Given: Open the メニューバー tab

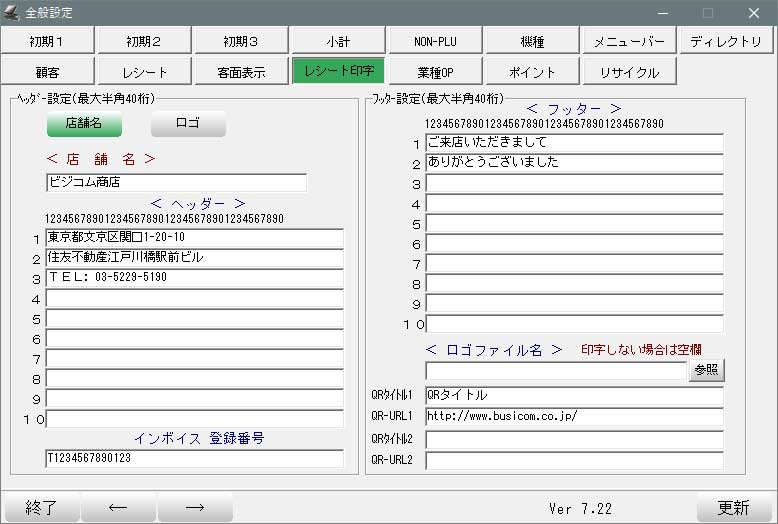Looking at the screenshot, I should pos(628,41).
